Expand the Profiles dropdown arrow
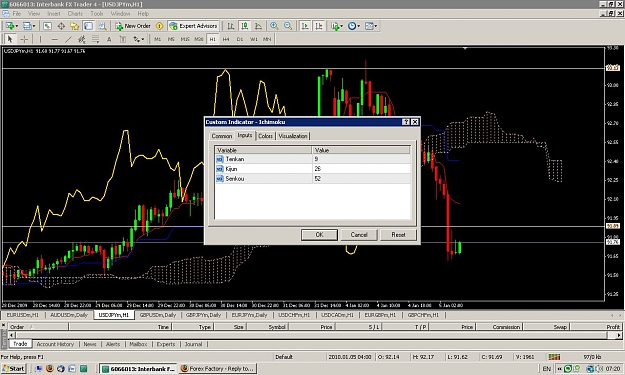Image resolution: width=625 pixels, height=375 pixels. pyautogui.click(x=34, y=26)
